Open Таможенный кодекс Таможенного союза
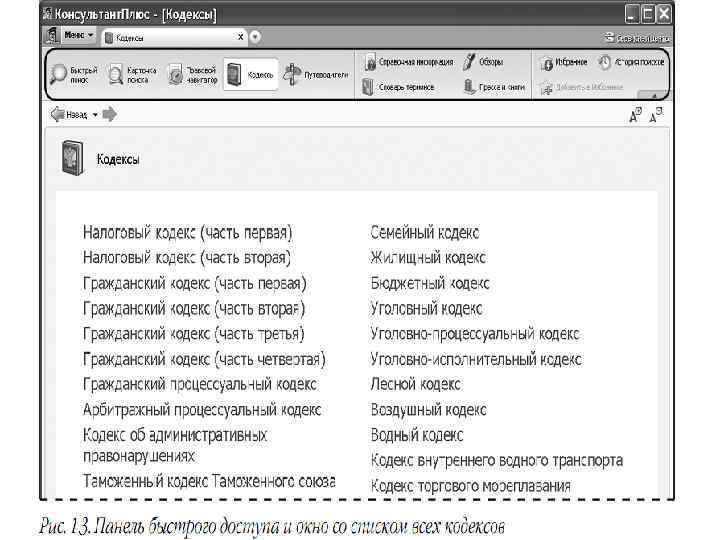 209,481
